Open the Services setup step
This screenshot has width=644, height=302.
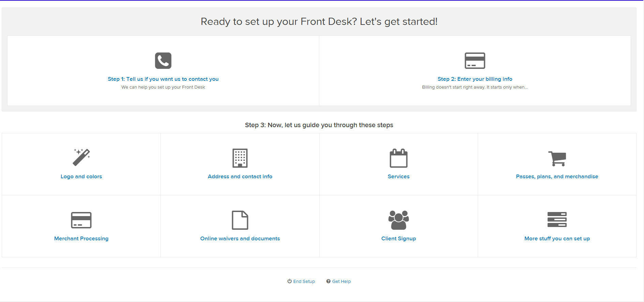tap(399, 177)
